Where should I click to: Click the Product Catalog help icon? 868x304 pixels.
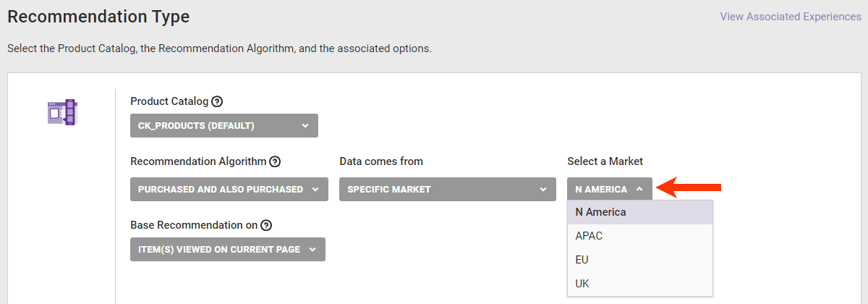click(217, 101)
